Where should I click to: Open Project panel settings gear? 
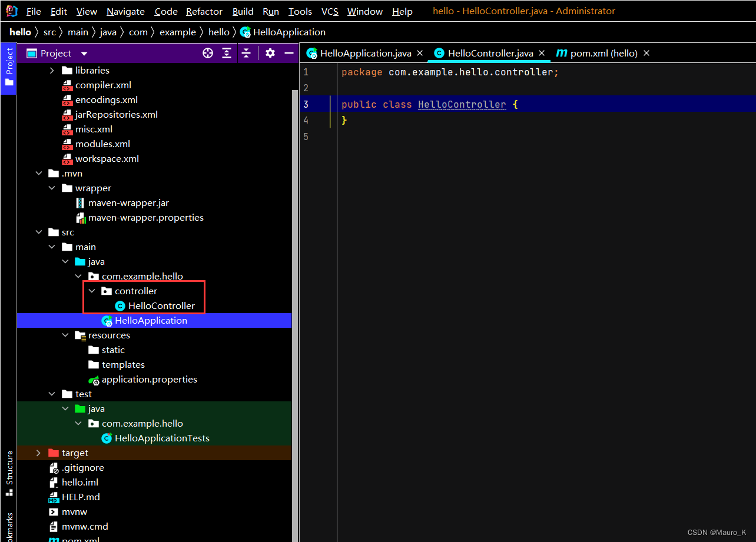click(x=270, y=54)
